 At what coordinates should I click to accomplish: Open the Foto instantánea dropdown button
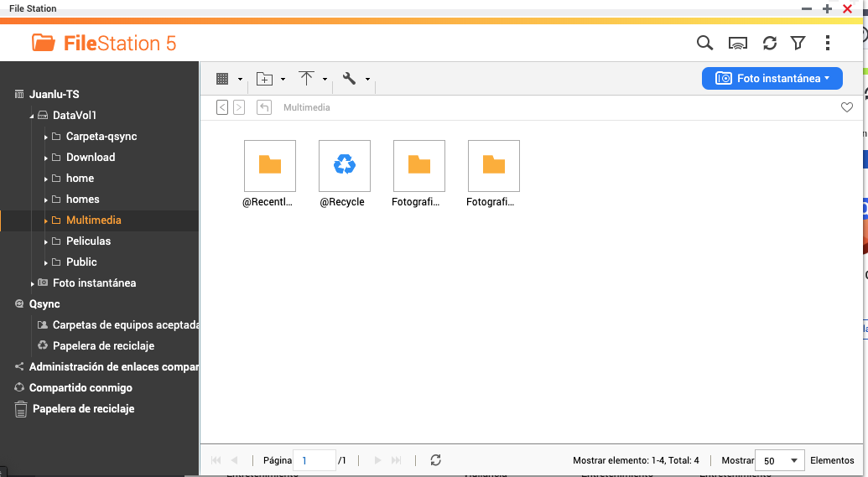click(x=772, y=78)
